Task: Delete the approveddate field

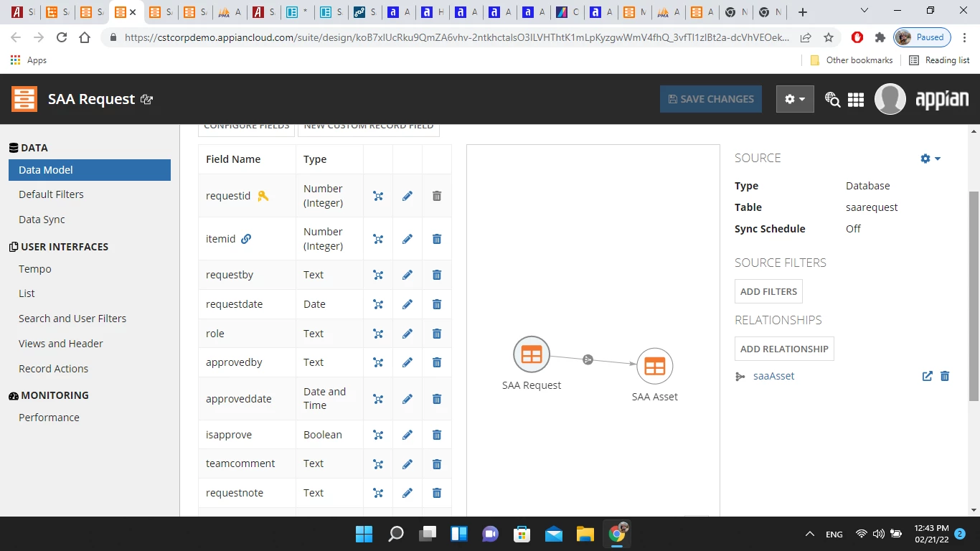Action: pos(437,399)
